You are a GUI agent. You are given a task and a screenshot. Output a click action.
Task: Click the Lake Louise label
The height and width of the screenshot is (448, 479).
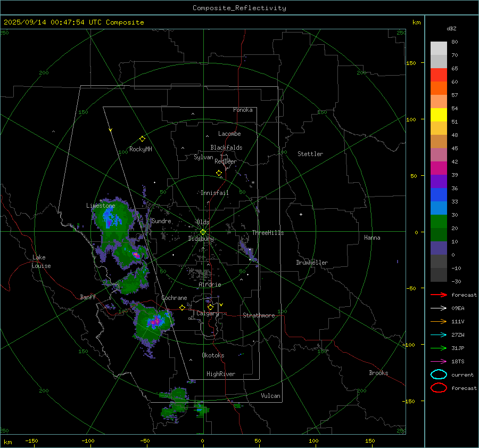pos(41,262)
